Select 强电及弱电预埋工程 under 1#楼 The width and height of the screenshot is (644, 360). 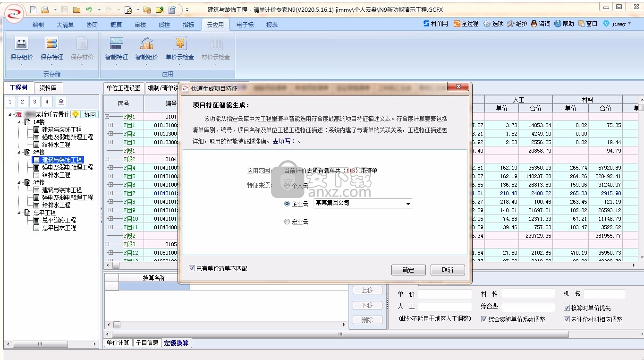pyautogui.click(x=68, y=137)
